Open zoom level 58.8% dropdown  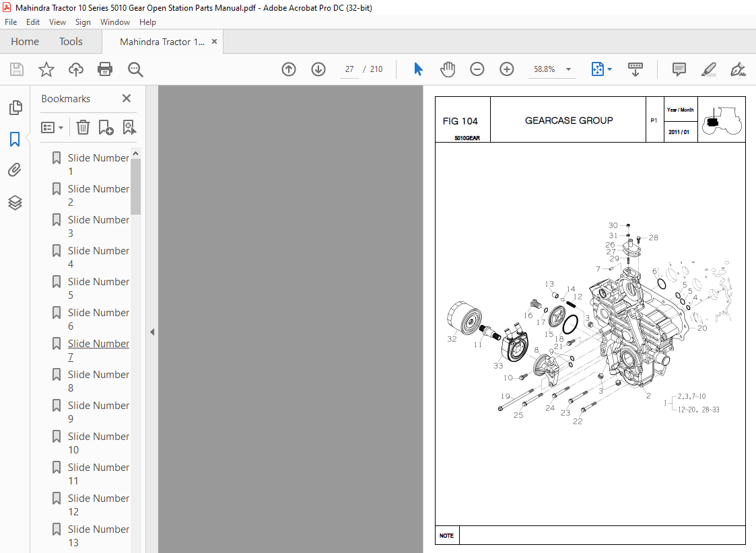pyautogui.click(x=568, y=69)
